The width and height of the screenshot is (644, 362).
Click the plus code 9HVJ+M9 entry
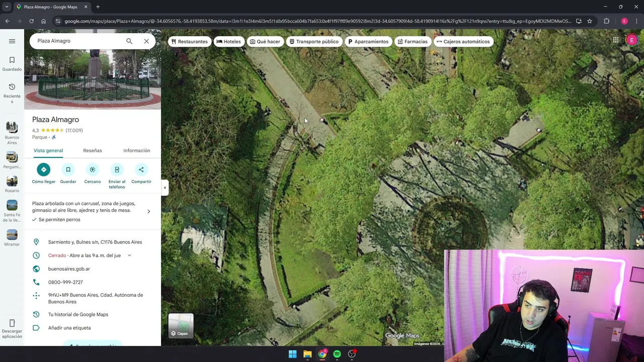(x=96, y=298)
